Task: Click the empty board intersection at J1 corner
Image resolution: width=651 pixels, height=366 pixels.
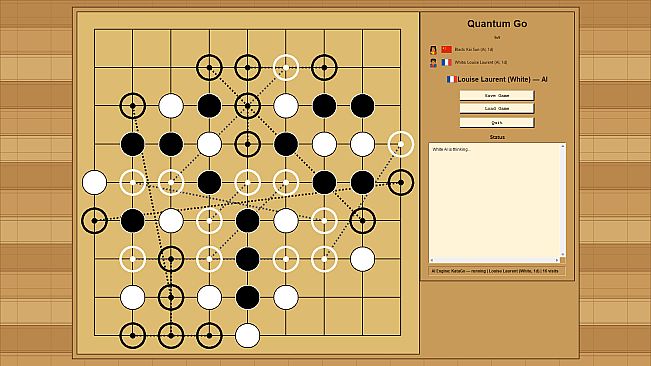Action: (401, 336)
